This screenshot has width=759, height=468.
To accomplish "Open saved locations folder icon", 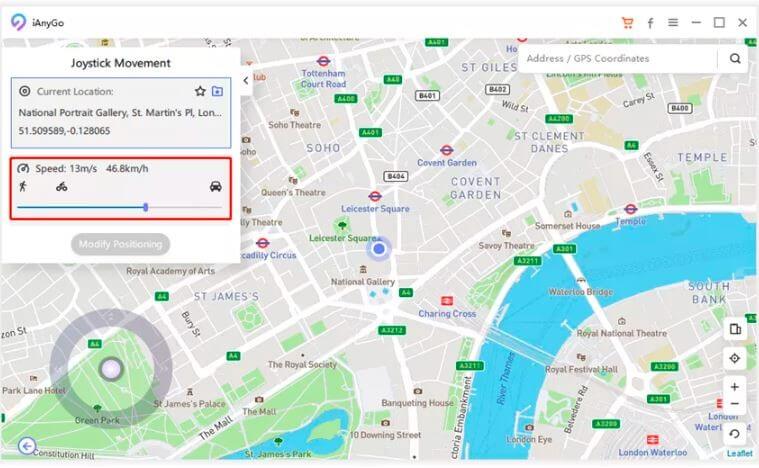I will point(217,91).
